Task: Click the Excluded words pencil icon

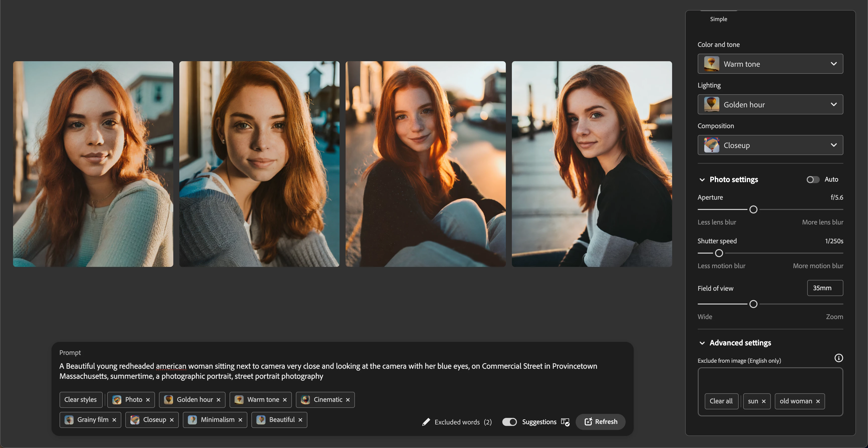Action: pos(426,422)
